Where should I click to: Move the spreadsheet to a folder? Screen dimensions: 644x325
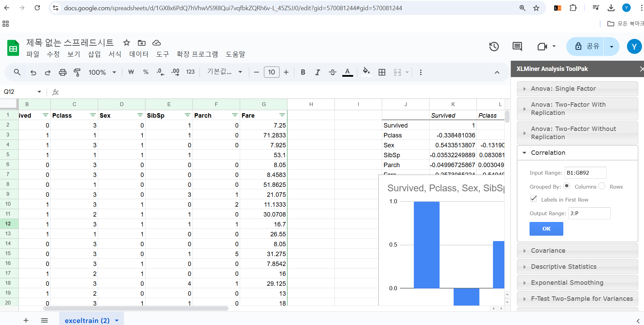click(142, 43)
